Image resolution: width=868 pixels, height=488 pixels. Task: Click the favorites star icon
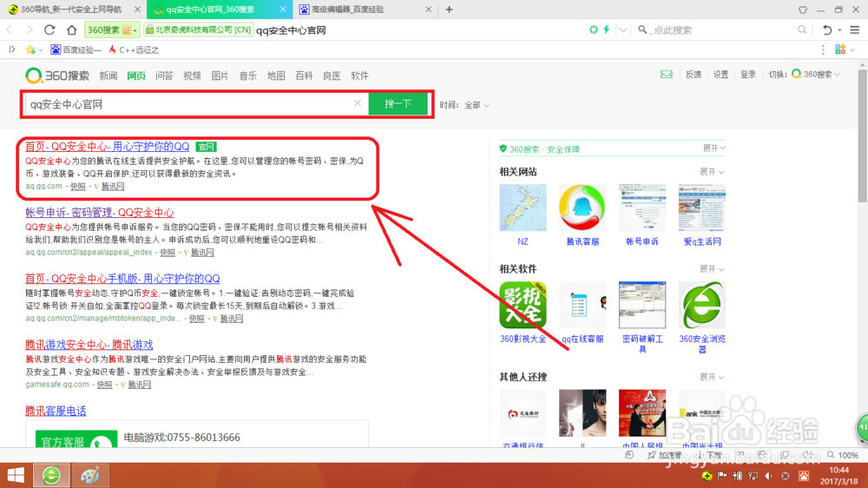click(30, 49)
